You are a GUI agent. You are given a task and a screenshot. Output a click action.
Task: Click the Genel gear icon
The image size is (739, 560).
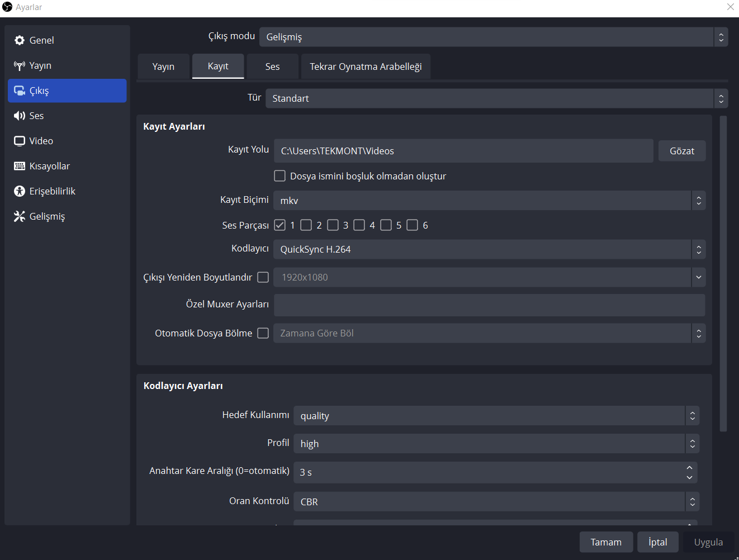click(x=20, y=40)
